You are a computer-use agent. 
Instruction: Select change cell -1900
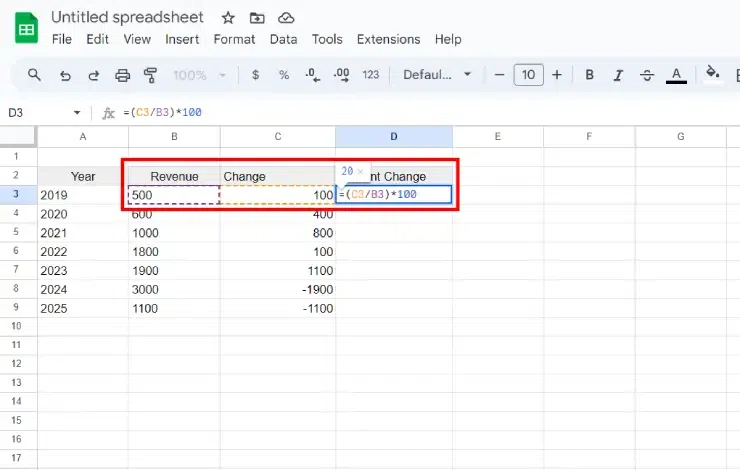(x=278, y=289)
